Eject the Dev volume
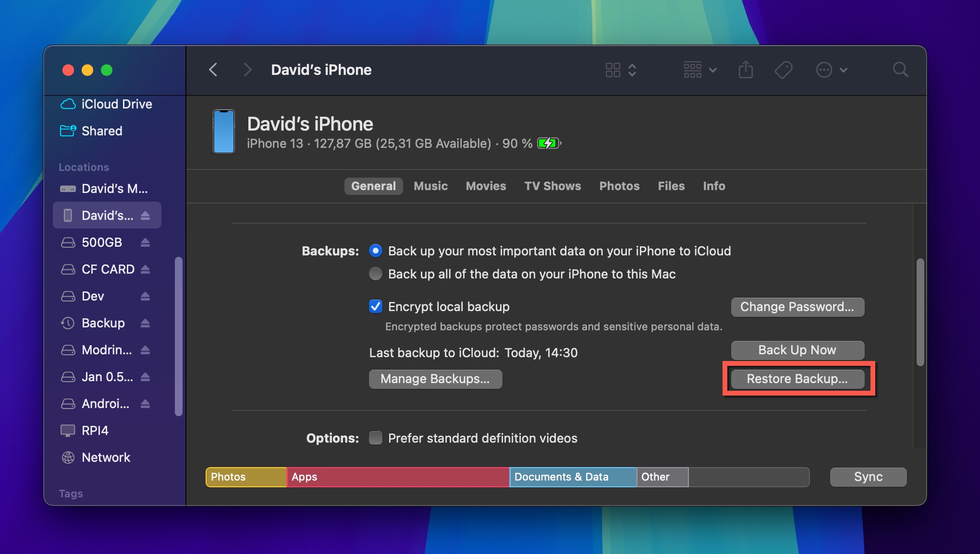Screen dimensions: 980x554 pos(145,296)
